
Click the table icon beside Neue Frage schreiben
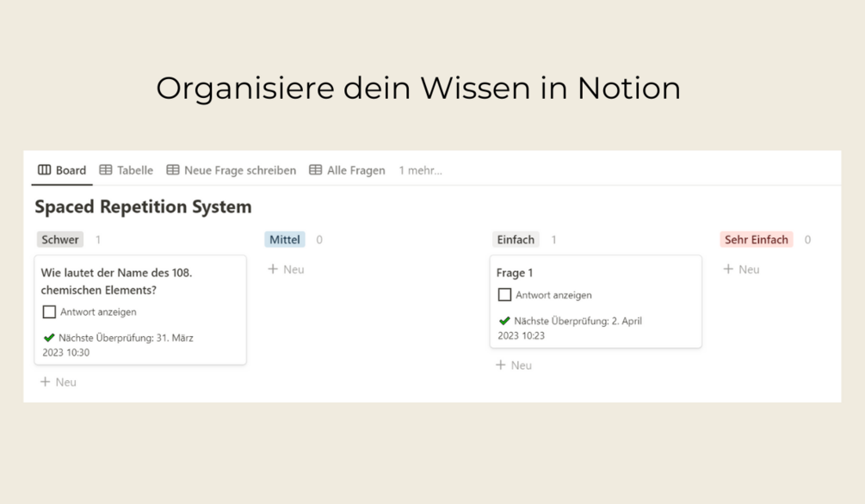click(173, 169)
